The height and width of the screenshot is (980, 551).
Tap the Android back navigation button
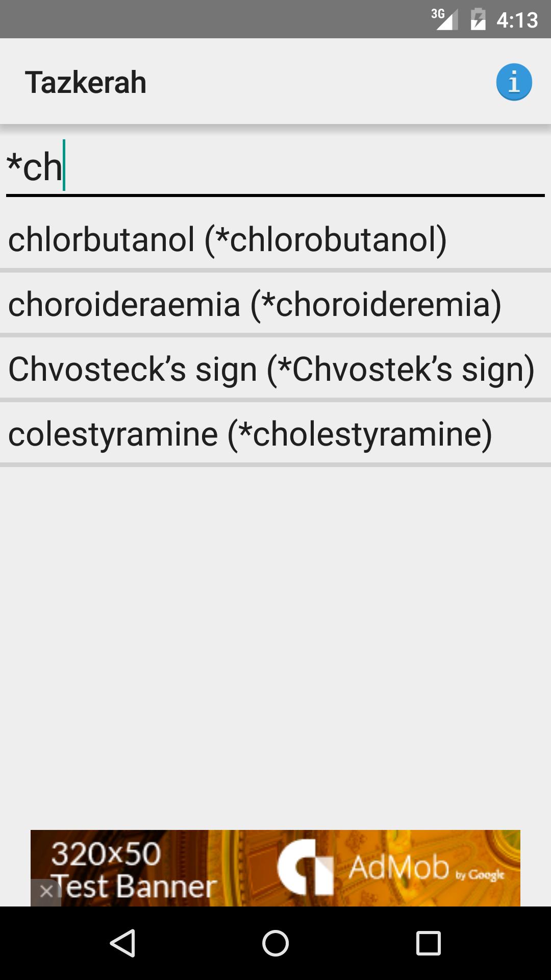click(122, 943)
